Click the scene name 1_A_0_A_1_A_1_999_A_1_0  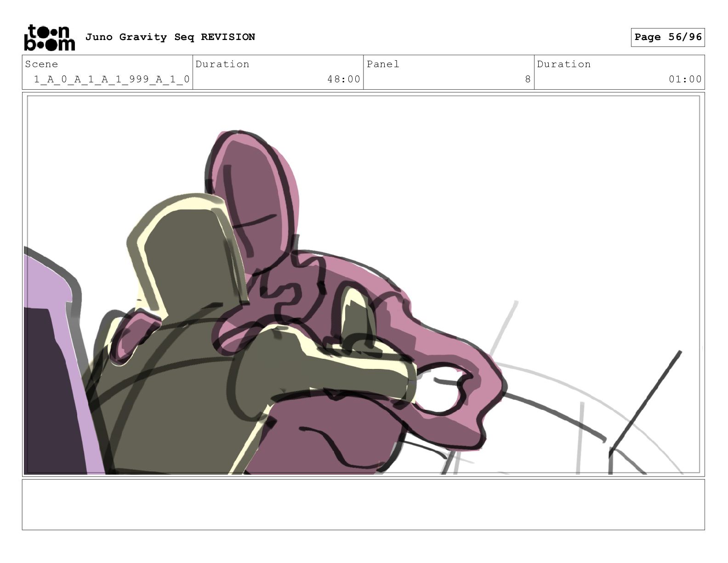pos(112,79)
